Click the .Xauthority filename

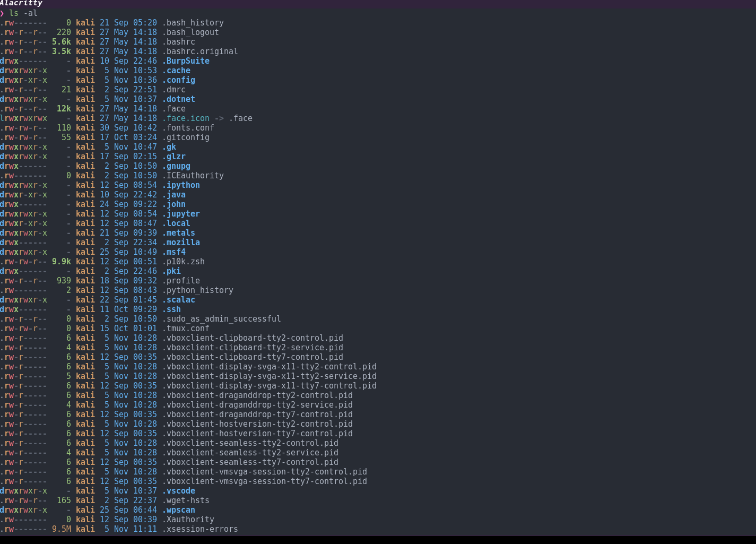(188, 520)
